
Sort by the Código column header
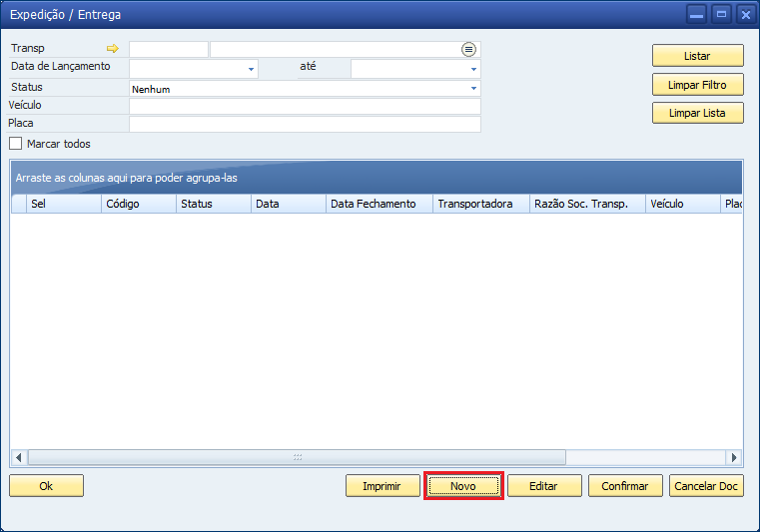pyautogui.click(x=139, y=204)
